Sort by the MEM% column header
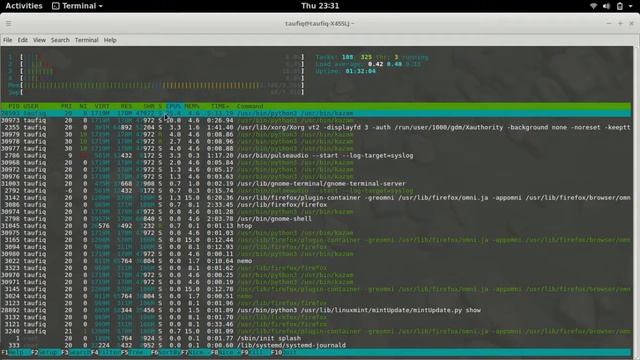The height and width of the screenshot is (360, 640). coord(192,106)
